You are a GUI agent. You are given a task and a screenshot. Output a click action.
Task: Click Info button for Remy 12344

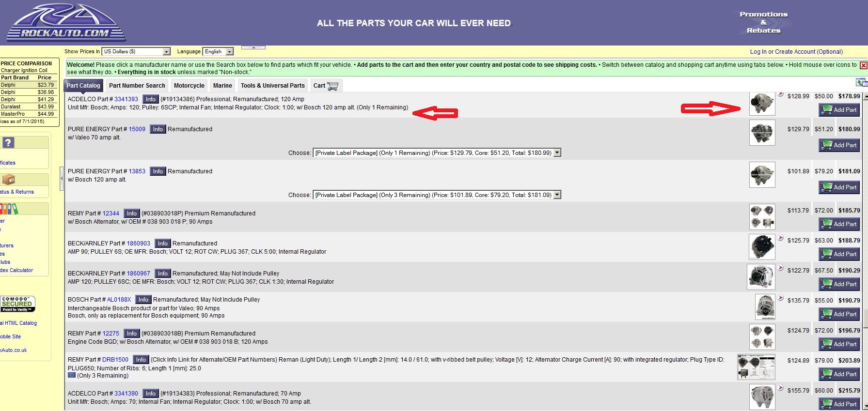click(132, 213)
